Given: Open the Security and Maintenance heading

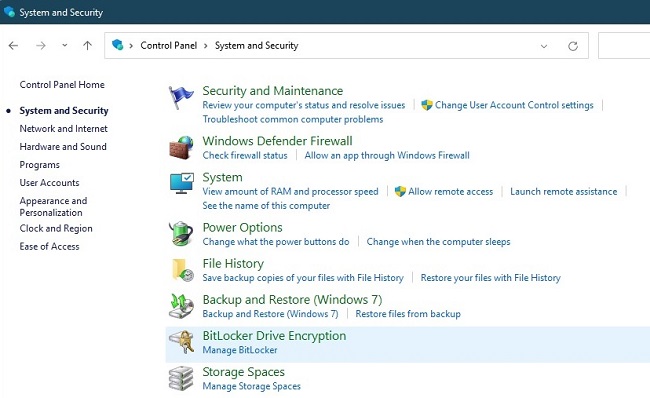Looking at the screenshot, I should pyautogui.click(x=272, y=90).
